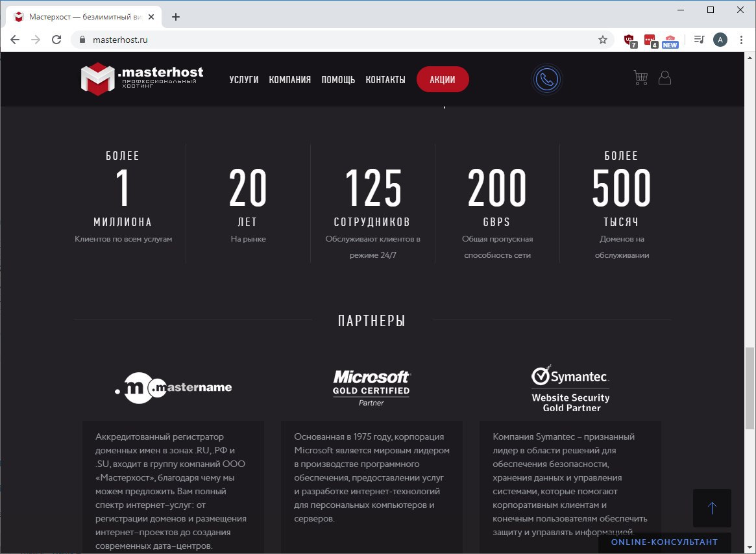The image size is (756, 554).
Task: Close the Мастерхост tab
Action: 151,17
